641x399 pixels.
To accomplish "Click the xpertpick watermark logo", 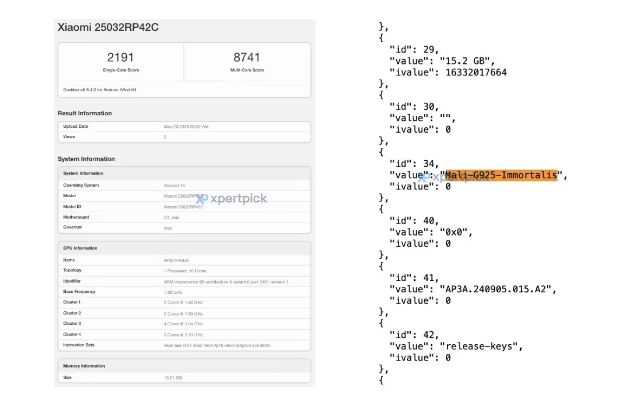I will pyautogui.click(x=231, y=199).
